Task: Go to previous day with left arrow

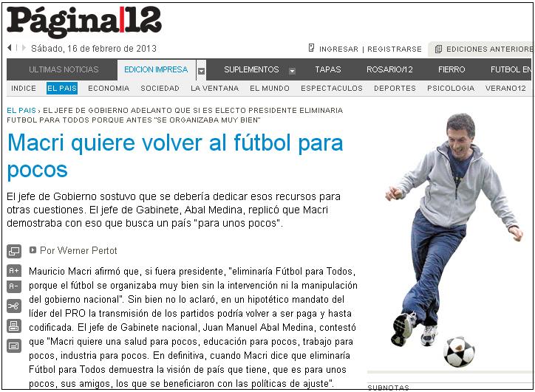Action: click(10, 48)
